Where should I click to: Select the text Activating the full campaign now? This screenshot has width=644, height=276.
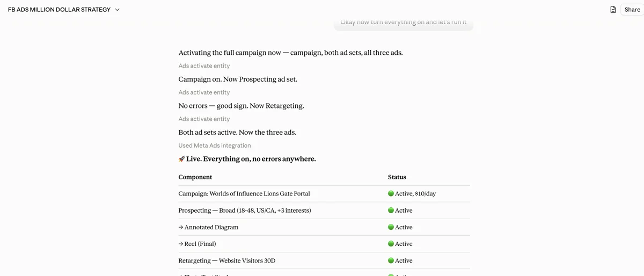[230, 53]
